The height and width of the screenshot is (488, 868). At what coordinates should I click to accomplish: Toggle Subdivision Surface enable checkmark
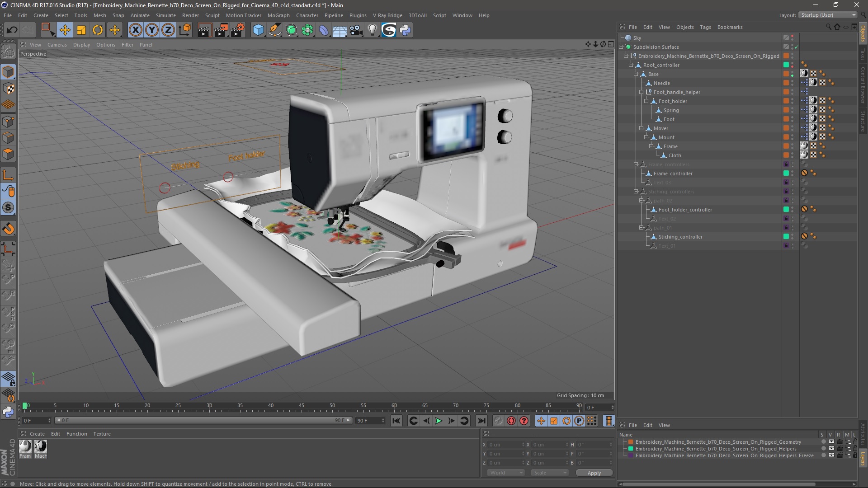coord(797,47)
